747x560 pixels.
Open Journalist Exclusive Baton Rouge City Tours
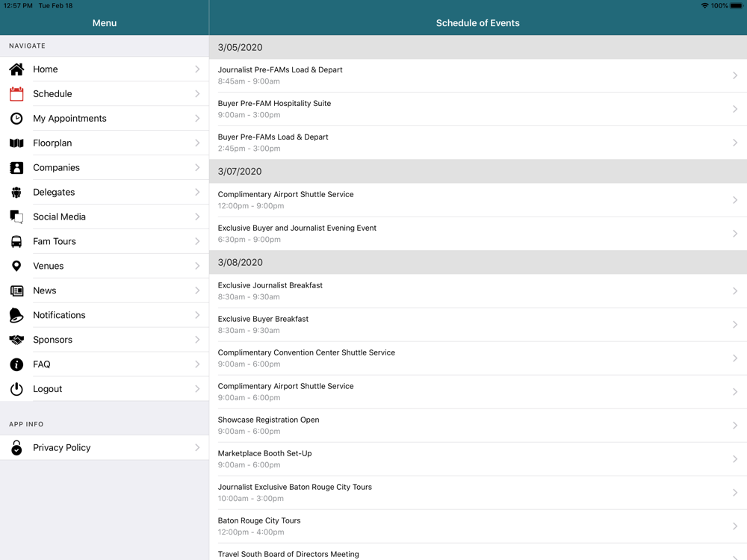point(478,493)
